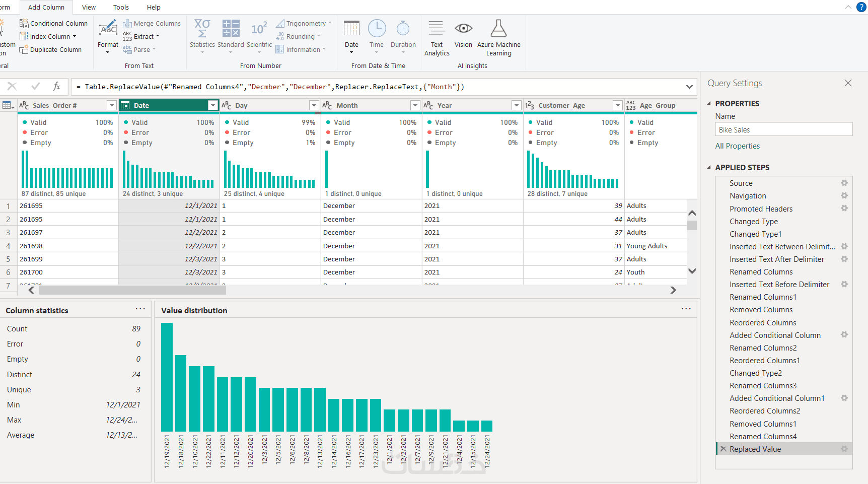
Task: Open the Date column filter dropdown
Action: (x=213, y=105)
